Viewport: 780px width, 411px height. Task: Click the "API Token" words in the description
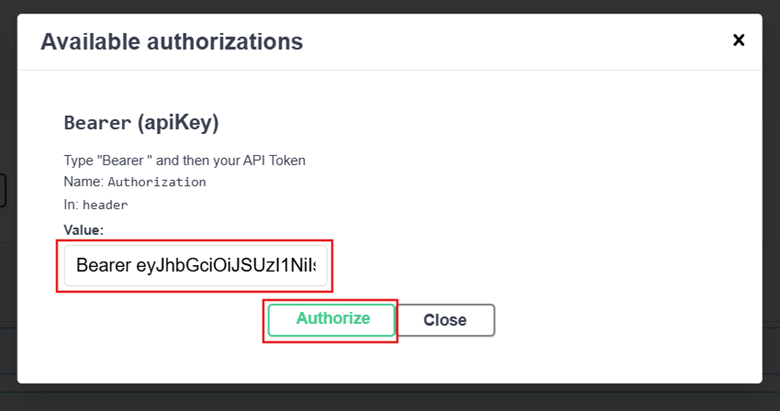point(273,160)
